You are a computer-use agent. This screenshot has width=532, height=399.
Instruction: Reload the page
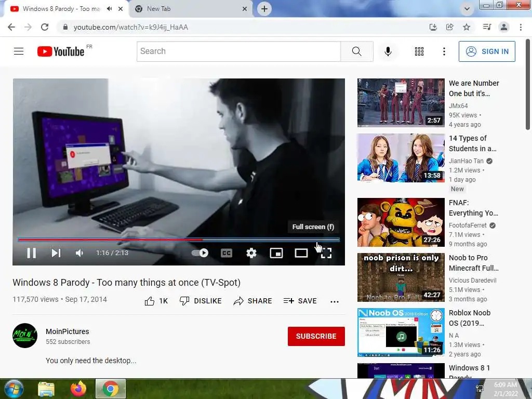click(45, 27)
